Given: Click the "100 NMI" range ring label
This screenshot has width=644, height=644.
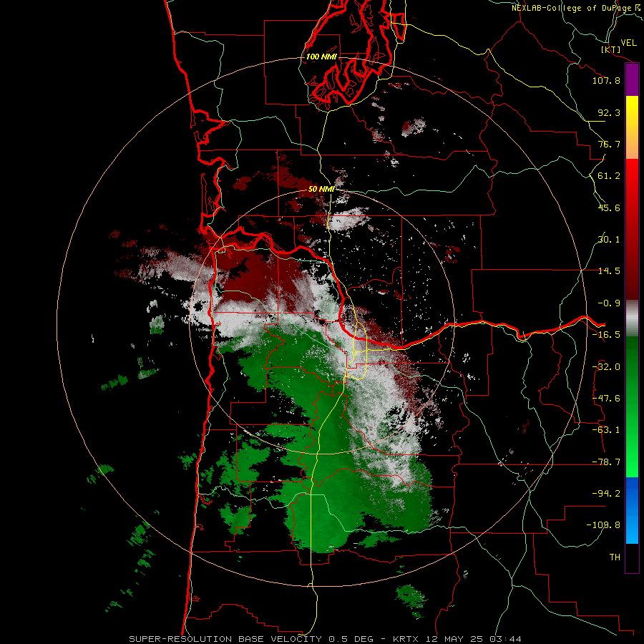Looking at the screenshot, I should pyautogui.click(x=321, y=57).
